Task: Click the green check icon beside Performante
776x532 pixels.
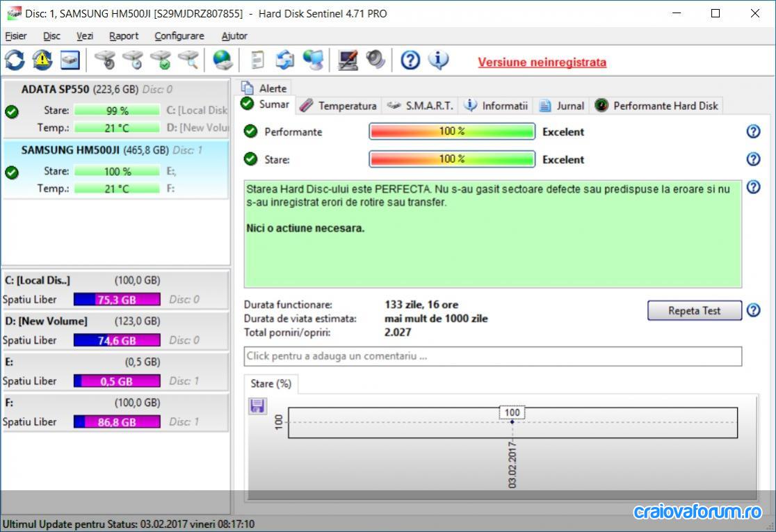Action: pos(251,131)
